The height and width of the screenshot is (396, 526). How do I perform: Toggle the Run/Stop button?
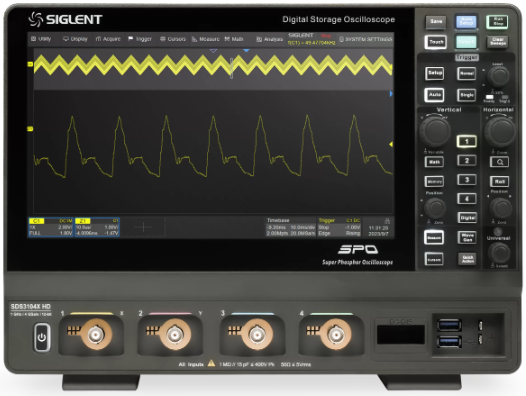click(x=497, y=22)
